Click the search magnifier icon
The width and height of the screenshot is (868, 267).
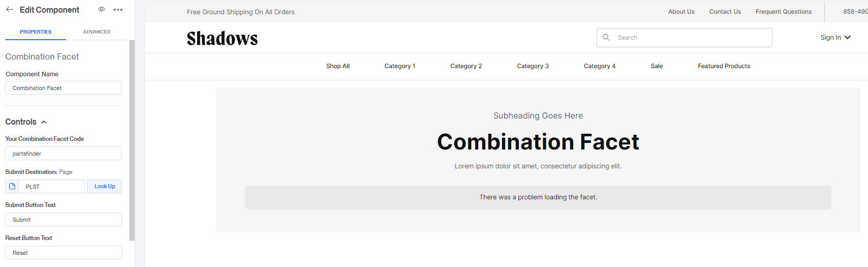pyautogui.click(x=606, y=37)
